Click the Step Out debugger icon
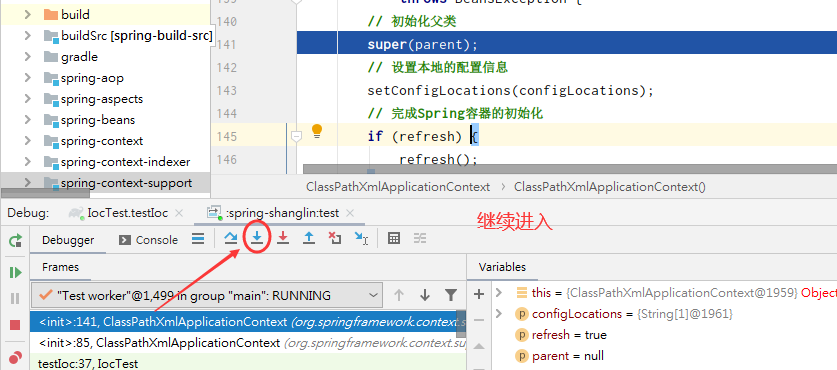The width and height of the screenshot is (837, 370). (309, 238)
